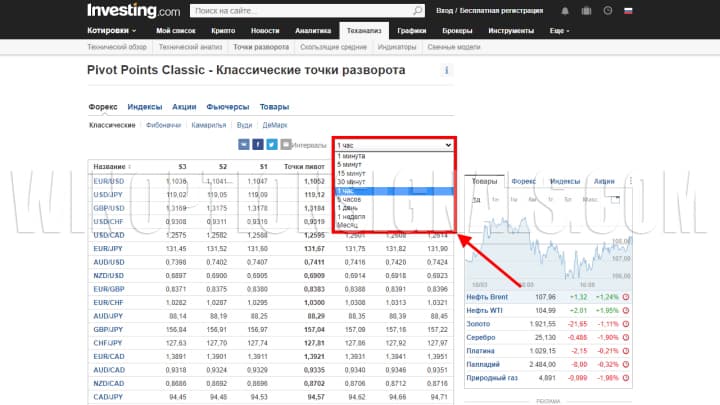Screen dimensions: 720x405
Task: Click the Investing.com logo
Action: click(x=134, y=10)
